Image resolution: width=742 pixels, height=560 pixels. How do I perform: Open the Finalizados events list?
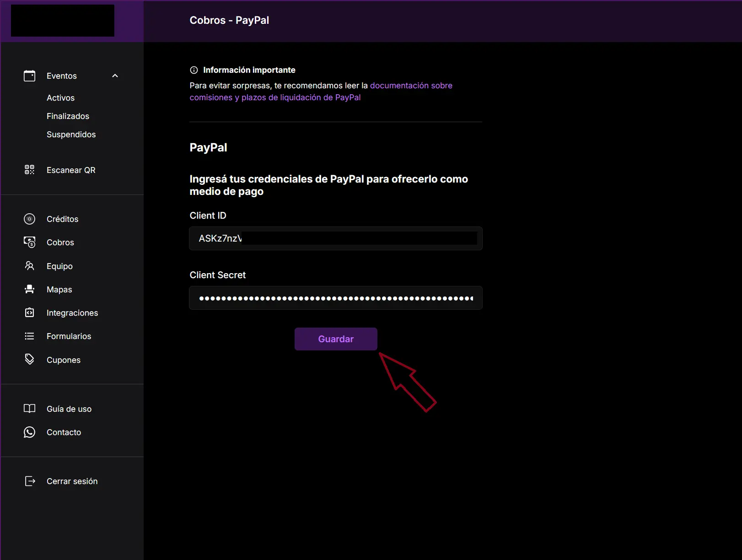(x=68, y=116)
